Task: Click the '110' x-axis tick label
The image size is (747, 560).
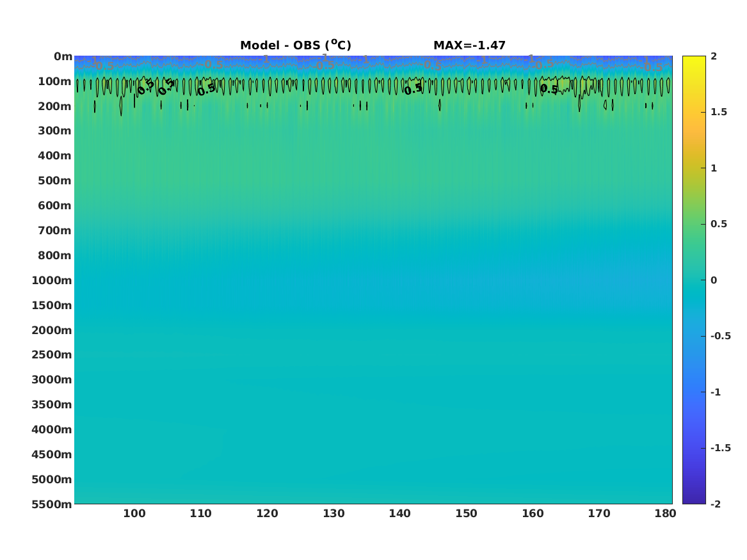Action: pos(200,514)
